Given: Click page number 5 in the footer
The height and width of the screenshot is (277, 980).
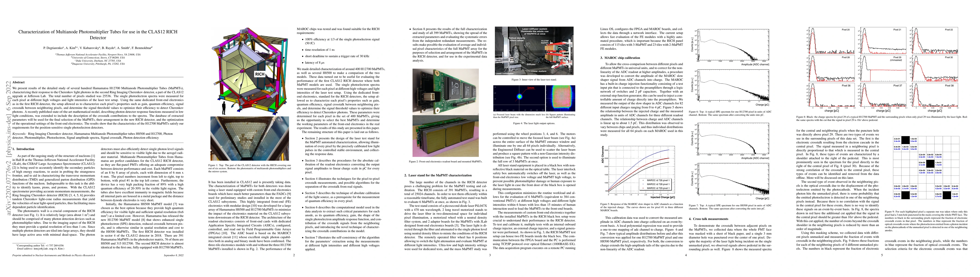Looking at the screenshot, I should (882, 255).
